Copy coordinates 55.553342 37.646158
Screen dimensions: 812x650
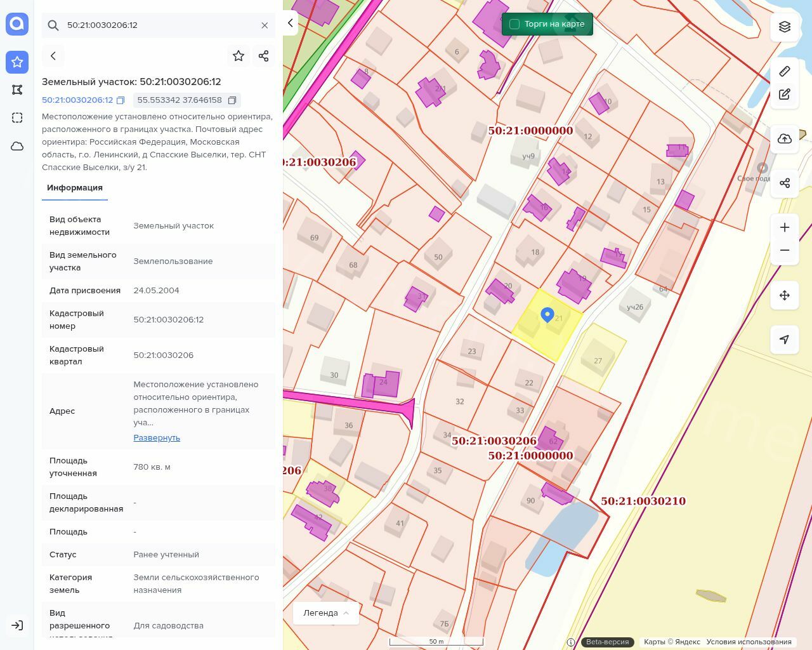click(232, 100)
